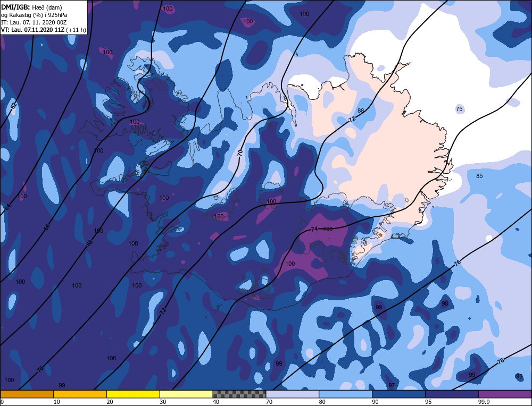Viewport: 532px width, 406px height.
Task: Click the '20' legend scale number
Action: 110,402
